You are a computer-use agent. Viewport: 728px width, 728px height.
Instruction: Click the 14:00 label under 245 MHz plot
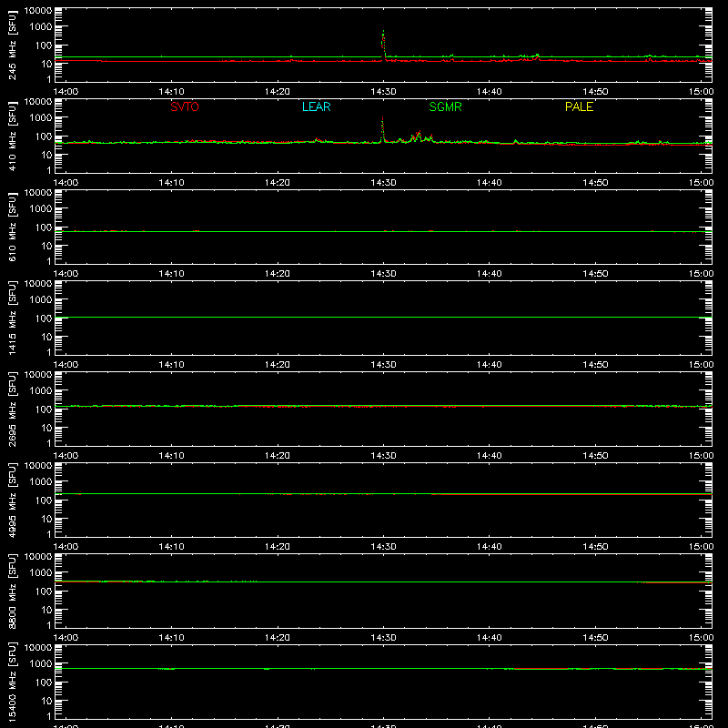[x=66, y=92]
